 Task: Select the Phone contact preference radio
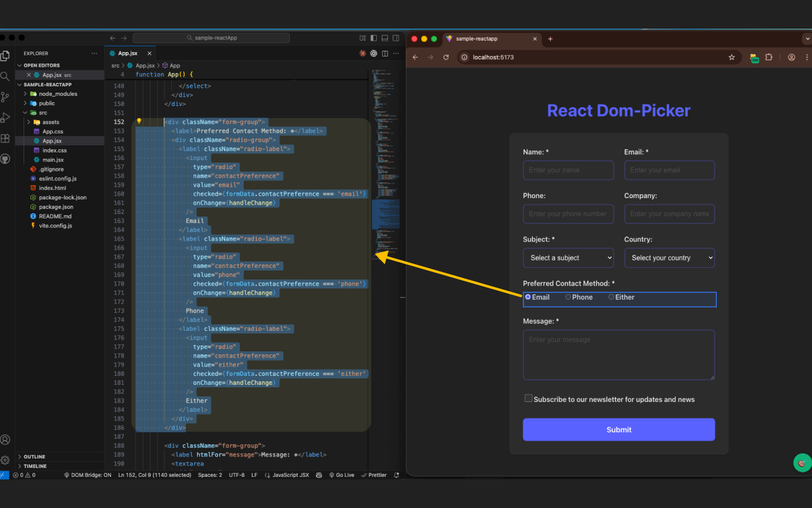[568, 297]
